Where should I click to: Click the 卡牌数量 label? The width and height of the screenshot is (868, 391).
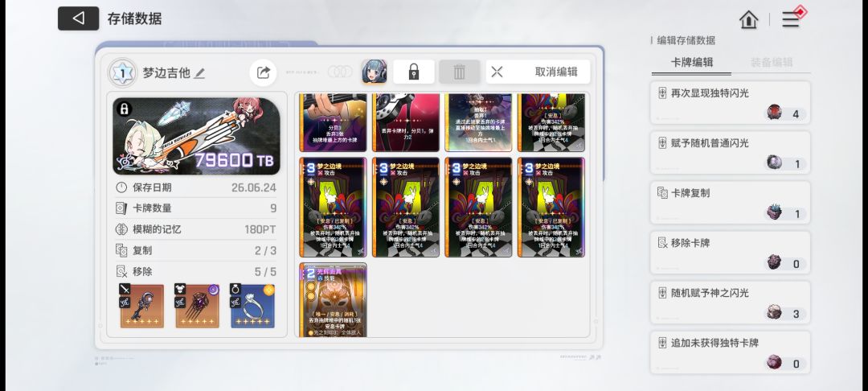coord(152,208)
